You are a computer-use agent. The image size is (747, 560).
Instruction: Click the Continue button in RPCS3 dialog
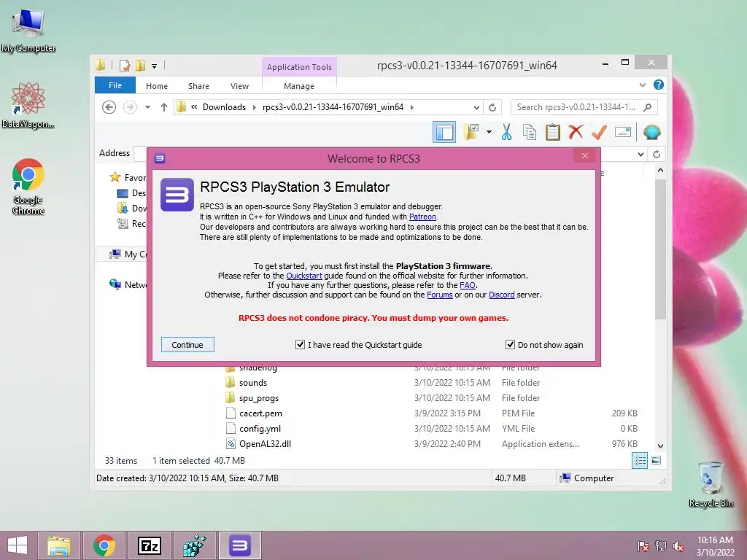coord(187,345)
